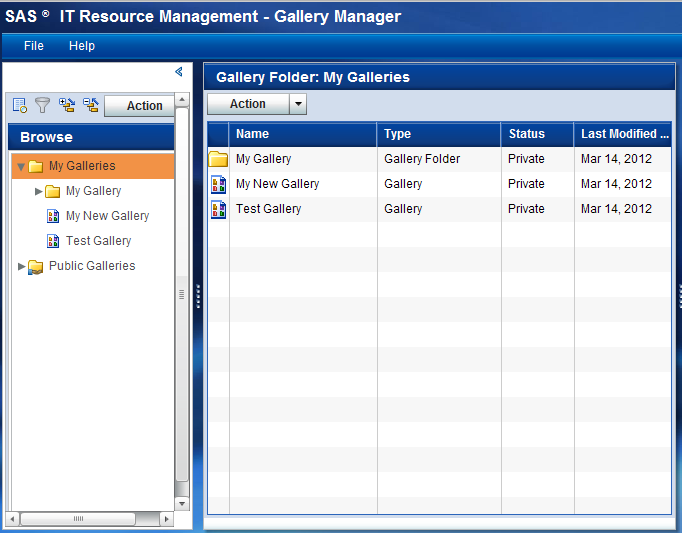Expand the My Gallery tree node
Image resolution: width=682 pixels, height=533 pixels.
(39, 191)
